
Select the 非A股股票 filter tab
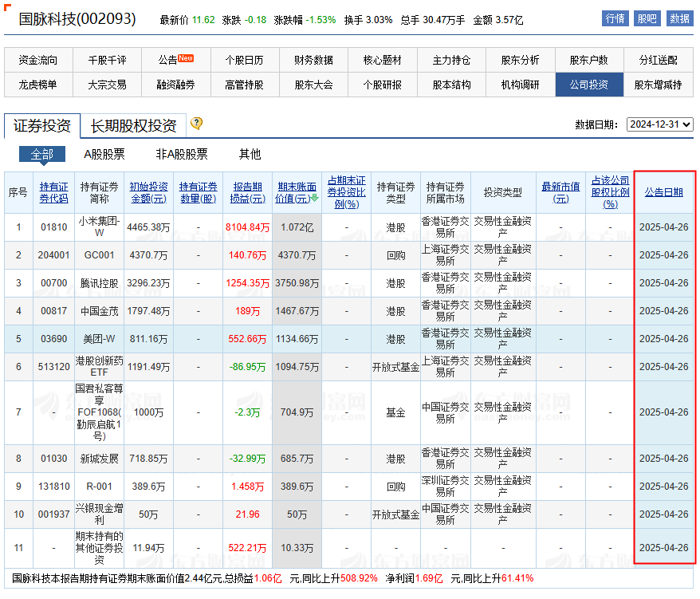(x=182, y=155)
